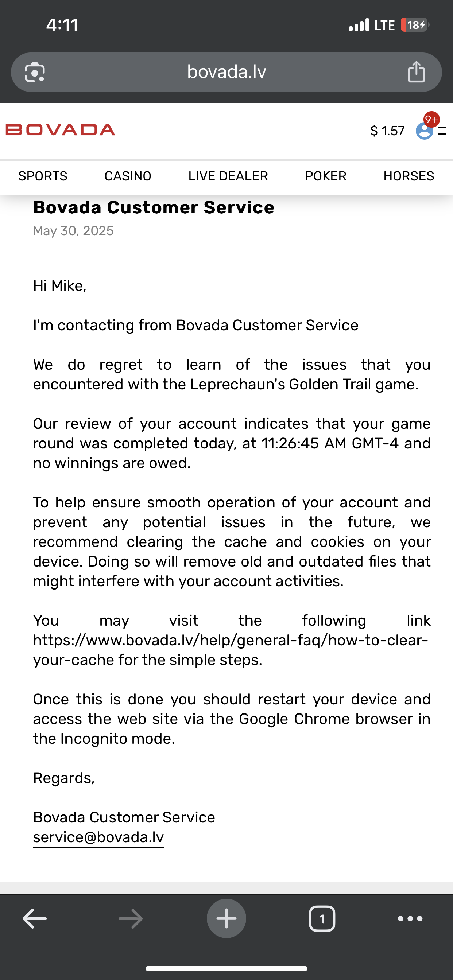The width and height of the screenshot is (453, 980).
Task: Tap the bovada.lv address bar
Action: coord(226,72)
